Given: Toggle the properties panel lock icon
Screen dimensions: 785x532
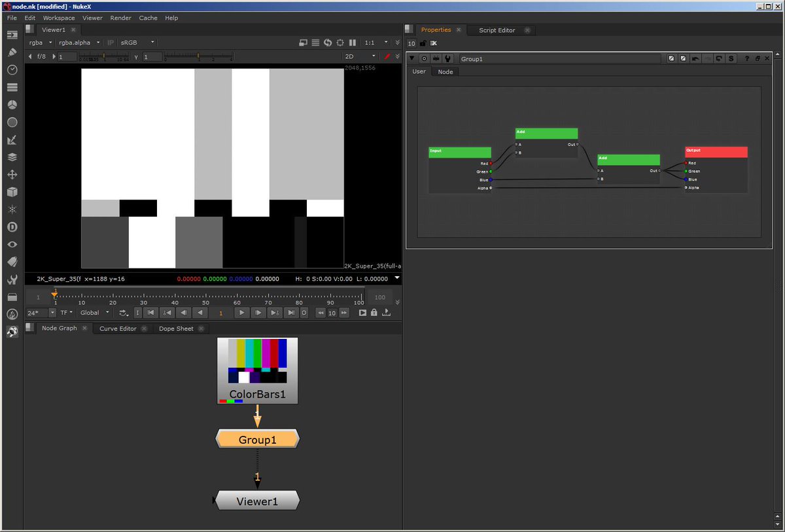Looking at the screenshot, I should coord(423,43).
